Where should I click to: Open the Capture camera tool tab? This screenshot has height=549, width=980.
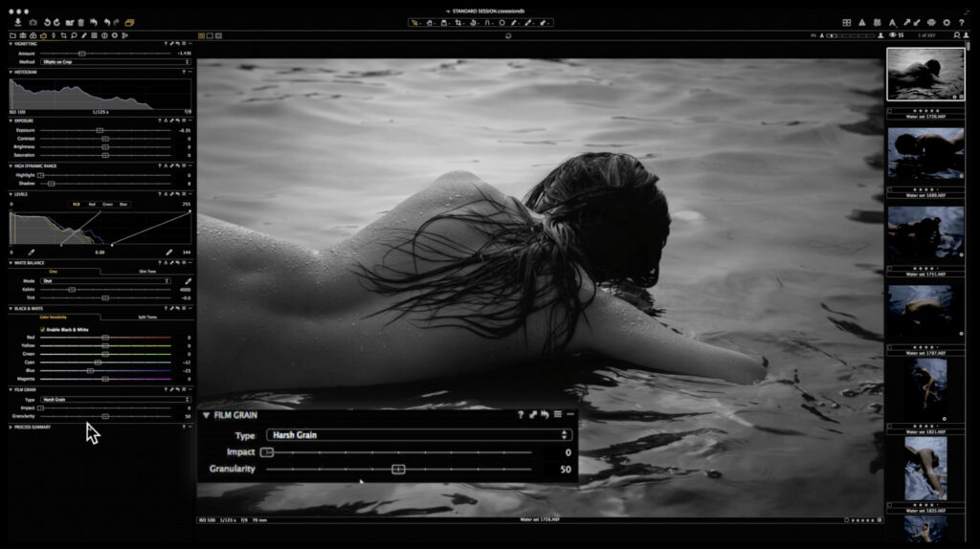click(23, 35)
